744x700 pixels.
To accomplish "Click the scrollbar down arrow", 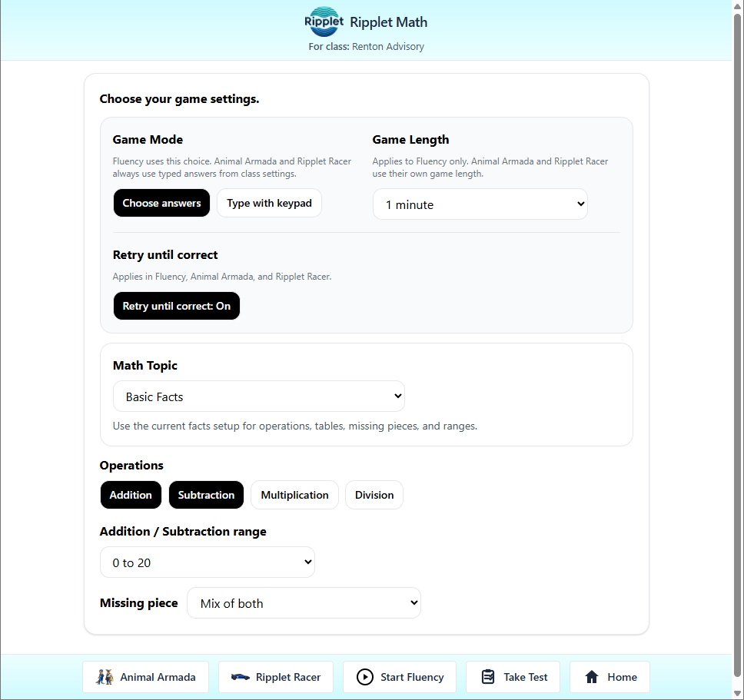I will pyautogui.click(x=738, y=694).
